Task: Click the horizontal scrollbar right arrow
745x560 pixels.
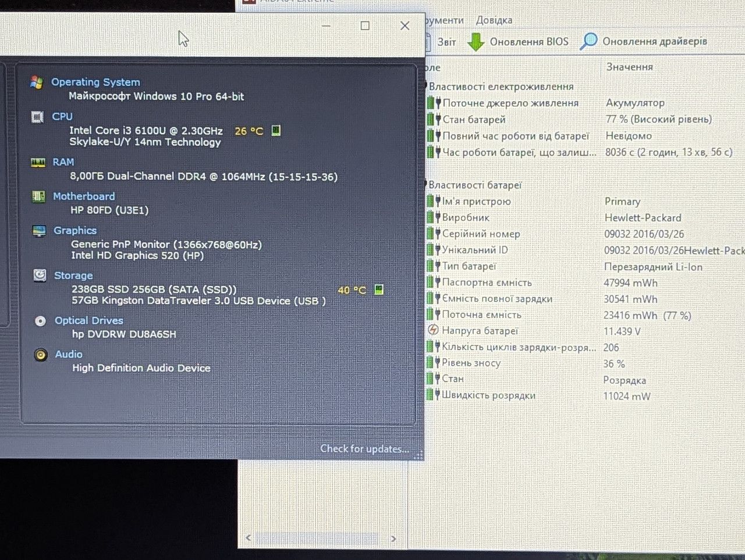Action: pyautogui.click(x=393, y=538)
